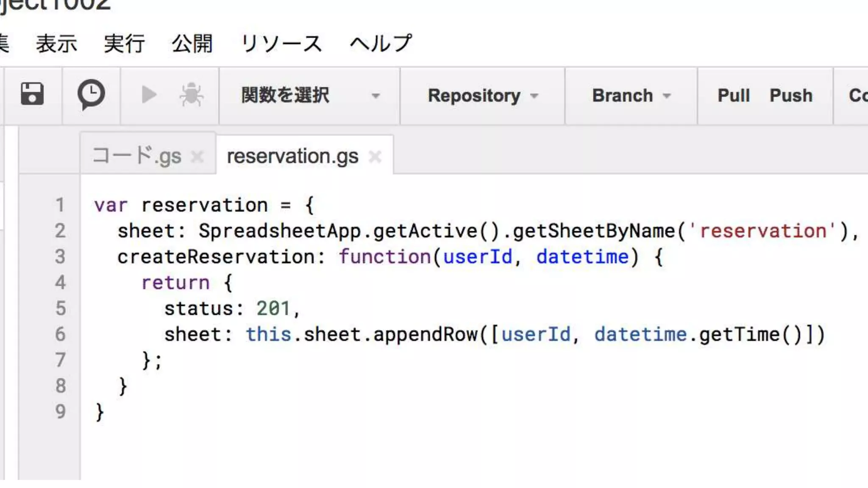This screenshot has height=488, width=868.
Task: Click line number 9 in gutter
Action: pyautogui.click(x=60, y=412)
